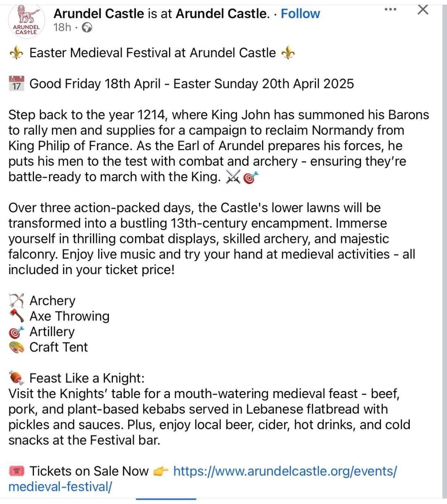Click the calendar emoji beside the dates

tap(16, 84)
